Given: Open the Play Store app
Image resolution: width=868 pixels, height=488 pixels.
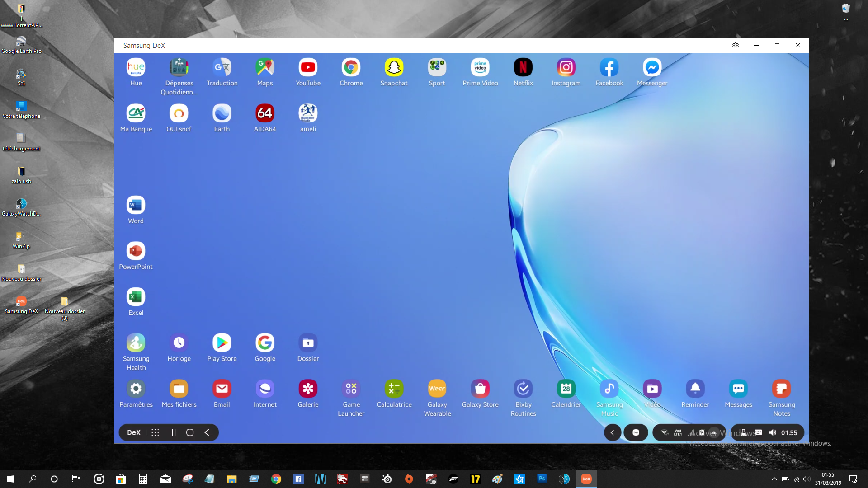Looking at the screenshot, I should point(222,343).
